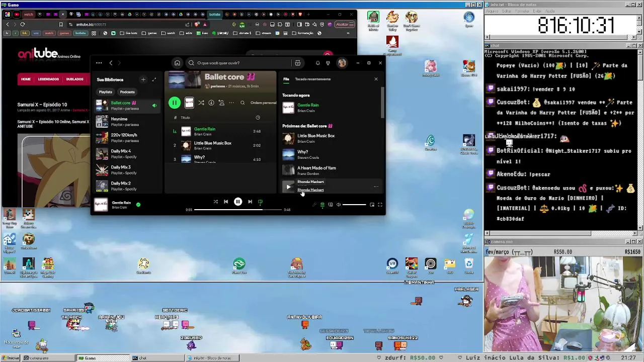Open Spotify mini player
Screen dimensions: 644x362
(x=372, y=205)
